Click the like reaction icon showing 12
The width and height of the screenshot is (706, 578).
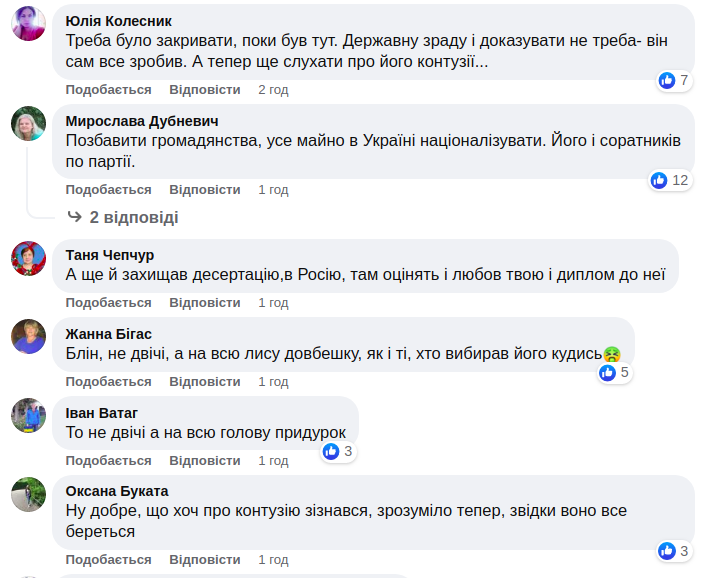659,180
